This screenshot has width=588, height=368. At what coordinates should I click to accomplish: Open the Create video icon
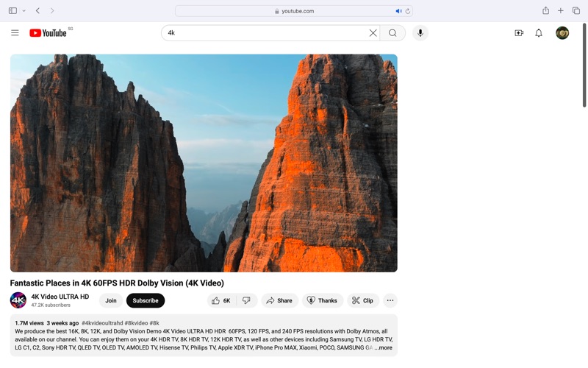519,33
